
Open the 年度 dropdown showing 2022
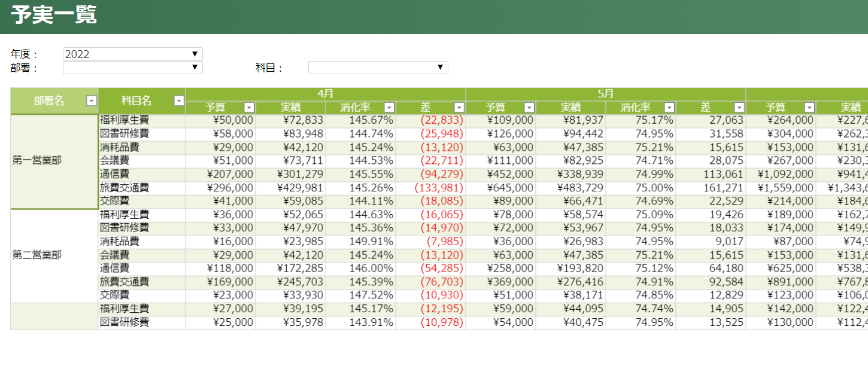pos(132,54)
